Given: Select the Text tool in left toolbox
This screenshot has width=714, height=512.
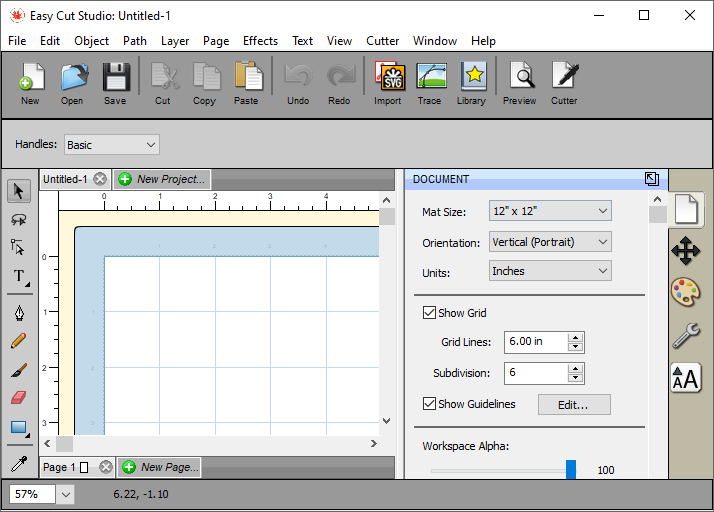Looking at the screenshot, I should [x=19, y=277].
